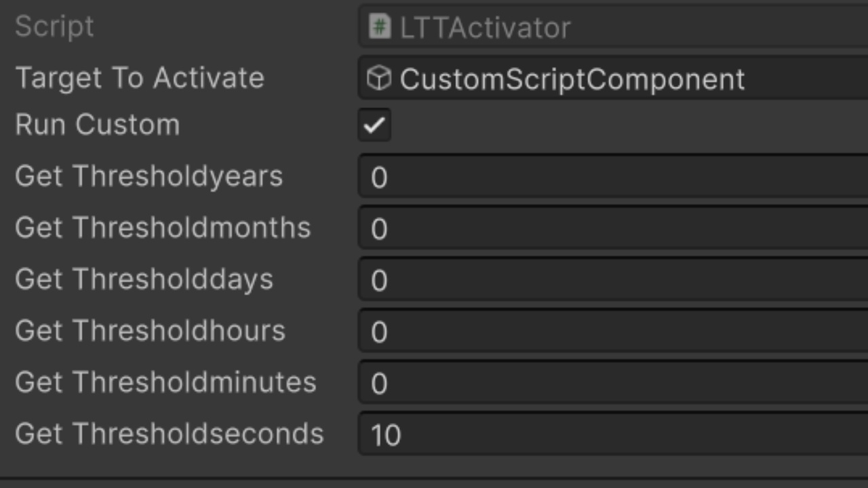Focus the Get Thresholdmonths input field

pos(610,228)
